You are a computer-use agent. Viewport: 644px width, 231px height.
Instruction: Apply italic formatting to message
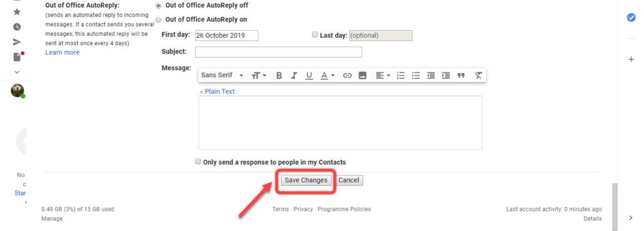point(294,76)
